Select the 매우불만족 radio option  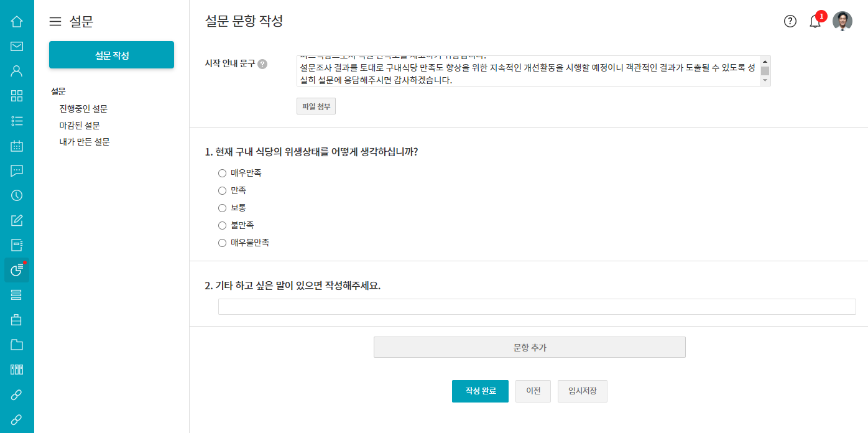(222, 243)
